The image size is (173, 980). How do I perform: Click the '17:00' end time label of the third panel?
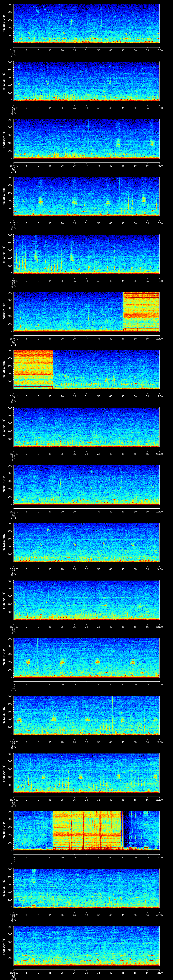(x=160, y=166)
